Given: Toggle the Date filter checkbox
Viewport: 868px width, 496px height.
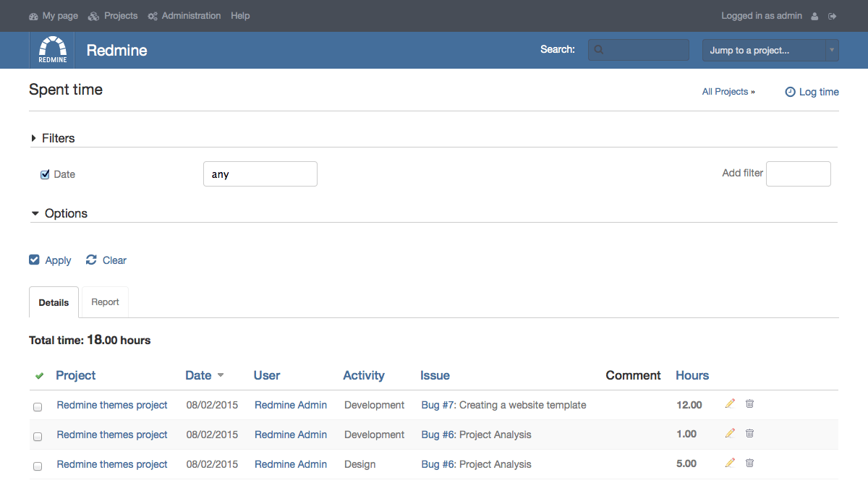Looking at the screenshot, I should [x=45, y=174].
